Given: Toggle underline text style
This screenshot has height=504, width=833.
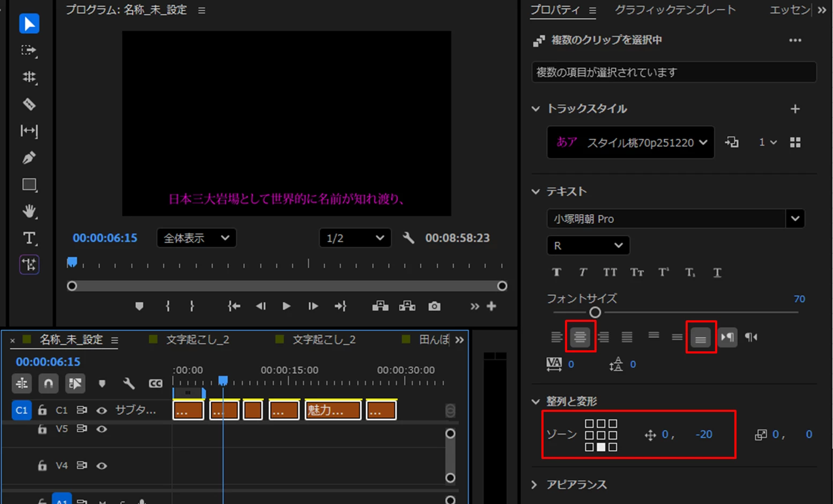Looking at the screenshot, I should click(717, 272).
